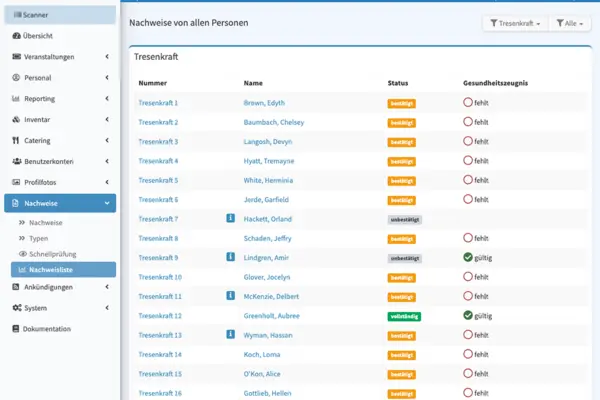Expand the Benutzerkonten menu chevron

click(x=107, y=161)
